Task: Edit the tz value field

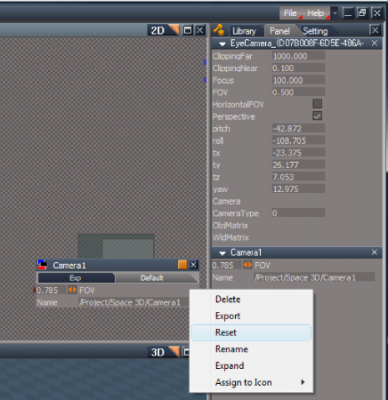Action: [x=298, y=177]
